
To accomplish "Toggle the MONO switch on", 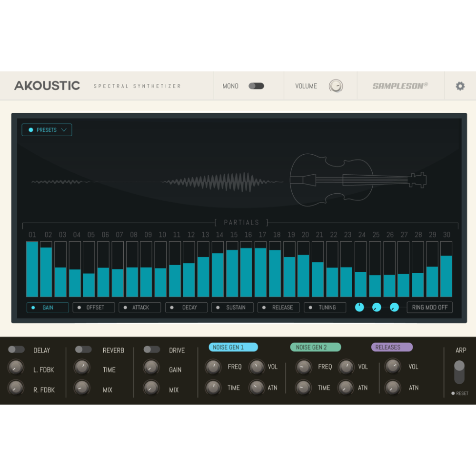I will (257, 86).
